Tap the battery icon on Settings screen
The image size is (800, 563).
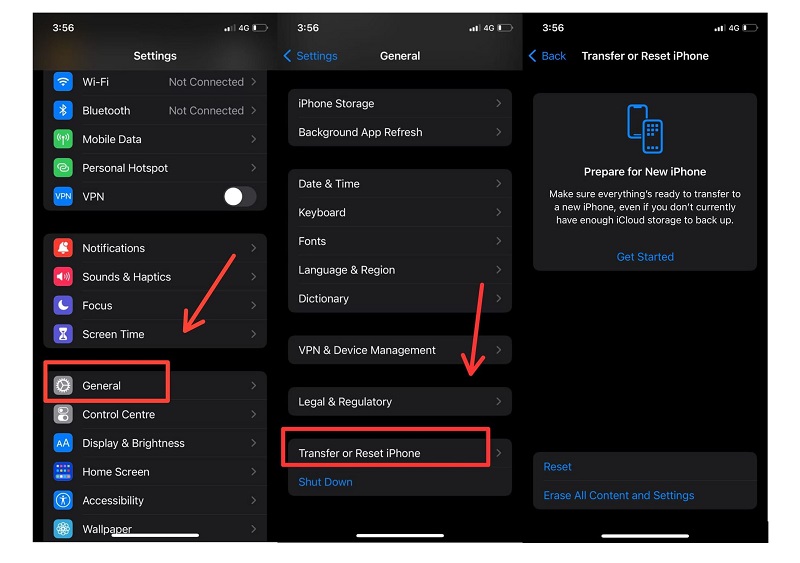[x=260, y=28]
